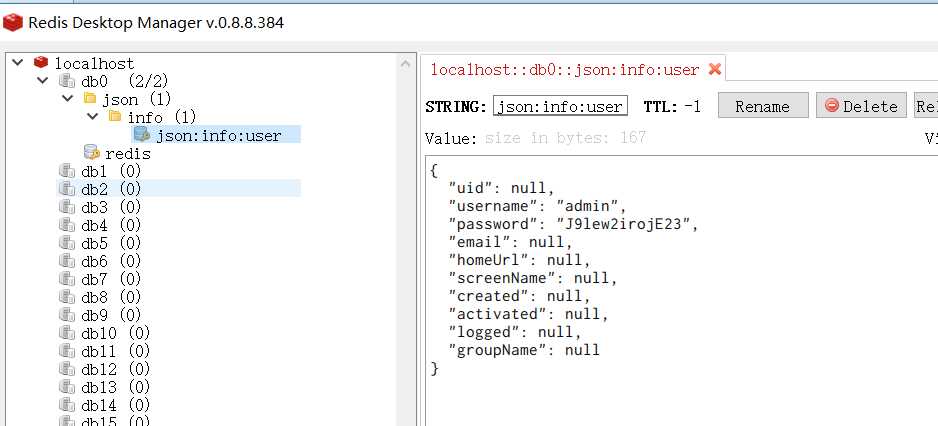Click the Redis logo icon in title bar
Screen dimensions: 938x426
(x=13, y=23)
